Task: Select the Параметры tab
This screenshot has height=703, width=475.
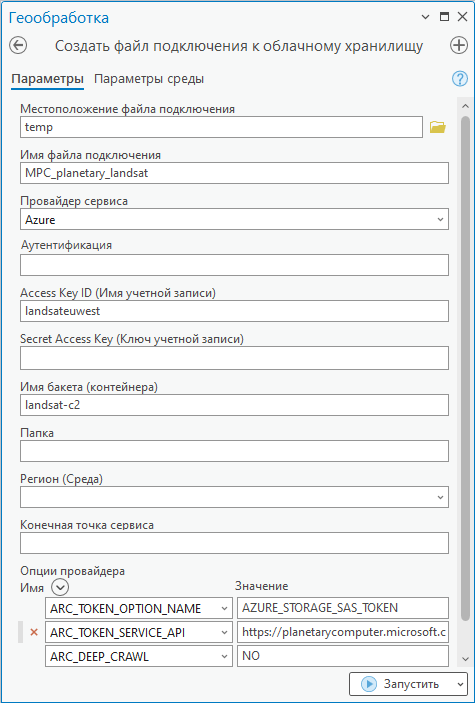Action: point(47,79)
